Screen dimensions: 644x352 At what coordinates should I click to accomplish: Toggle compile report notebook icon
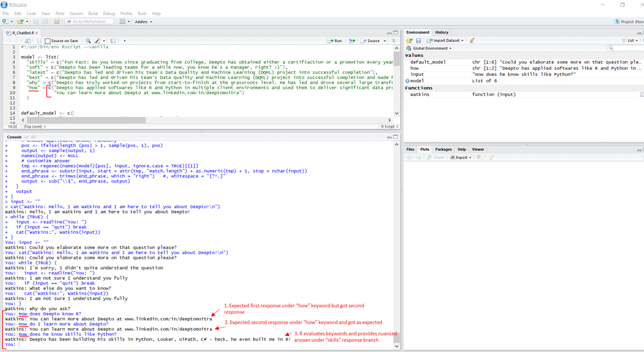coord(113,41)
